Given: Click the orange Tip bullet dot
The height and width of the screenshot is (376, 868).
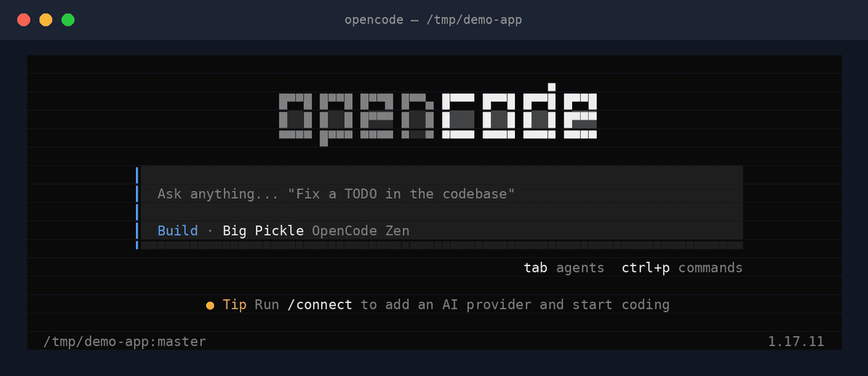Looking at the screenshot, I should pyautogui.click(x=210, y=305).
